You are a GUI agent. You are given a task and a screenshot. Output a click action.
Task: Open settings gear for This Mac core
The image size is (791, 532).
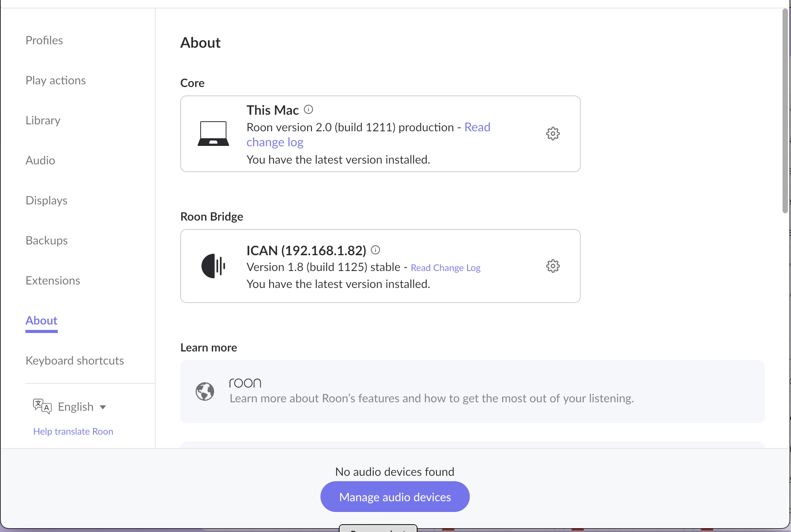[x=553, y=134]
